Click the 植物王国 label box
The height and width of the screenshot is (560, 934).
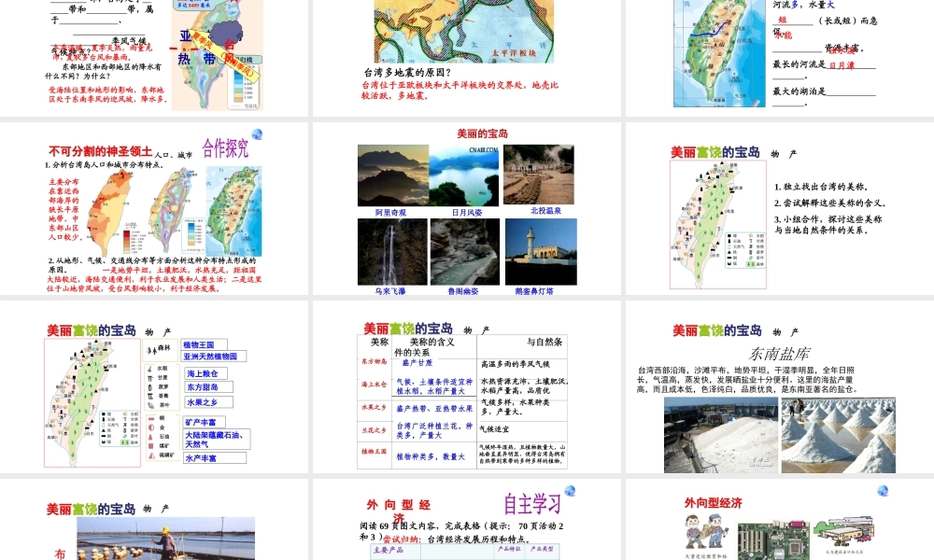pyautogui.click(x=205, y=344)
